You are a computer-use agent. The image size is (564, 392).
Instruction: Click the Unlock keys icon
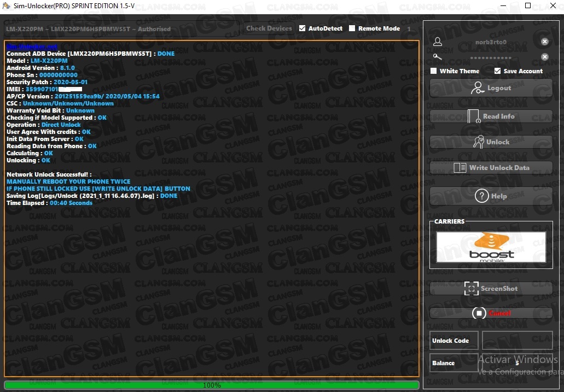tap(479, 142)
